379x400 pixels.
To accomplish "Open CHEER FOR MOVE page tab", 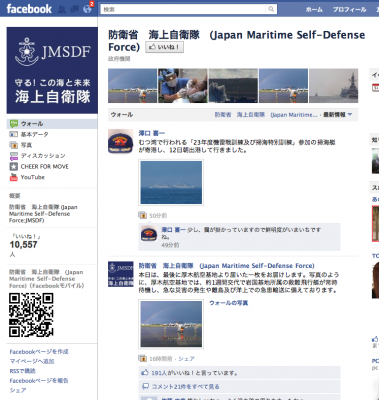I will point(45,166).
